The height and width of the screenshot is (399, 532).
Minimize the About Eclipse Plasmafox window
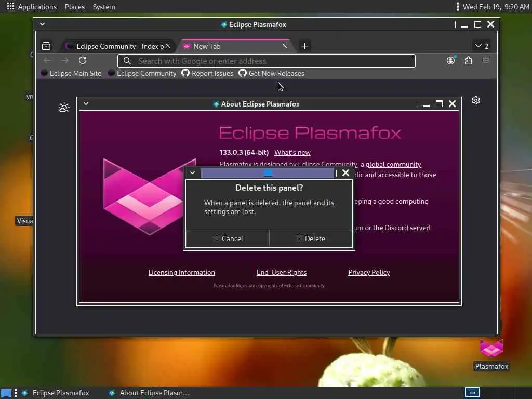point(426,104)
